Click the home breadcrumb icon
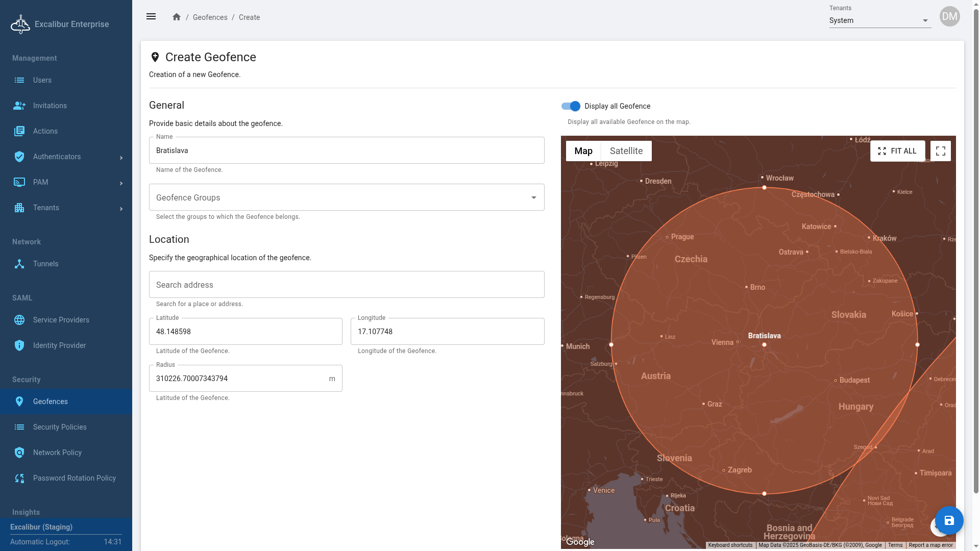 click(177, 17)
